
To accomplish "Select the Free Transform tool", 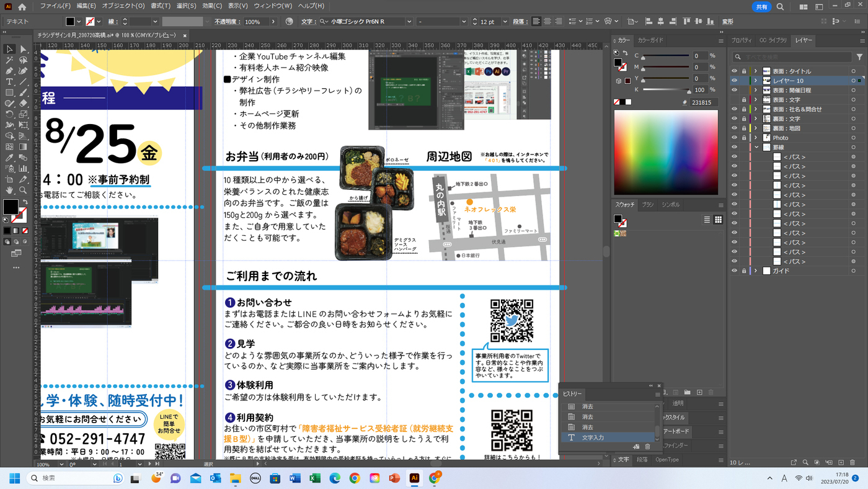I will pyautogui.click(x=24, y=125).
